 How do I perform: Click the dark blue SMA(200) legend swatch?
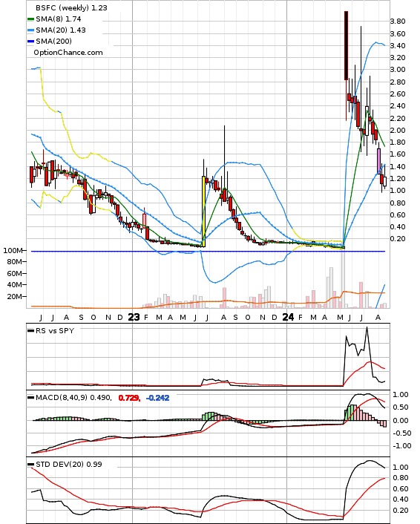tap(30, 41)
